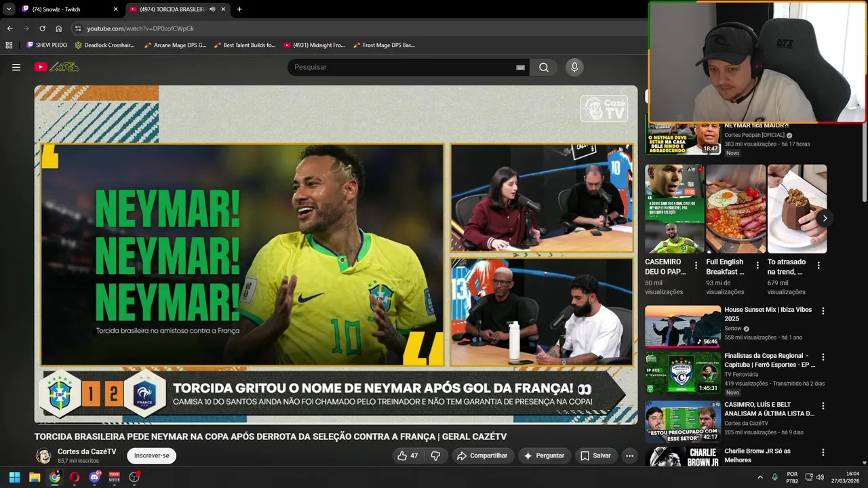
Task: Click the youtube.com address bar URL
Action: (x=140, y=28)
